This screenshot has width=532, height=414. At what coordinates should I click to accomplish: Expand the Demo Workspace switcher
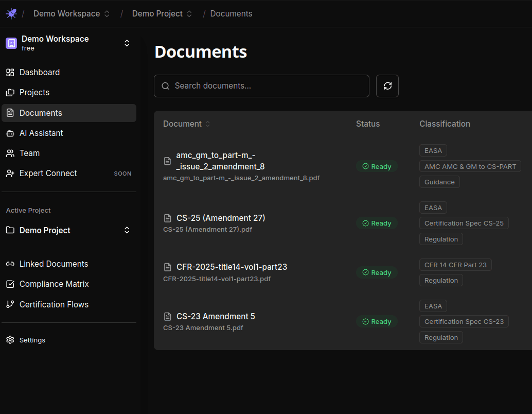127,43
